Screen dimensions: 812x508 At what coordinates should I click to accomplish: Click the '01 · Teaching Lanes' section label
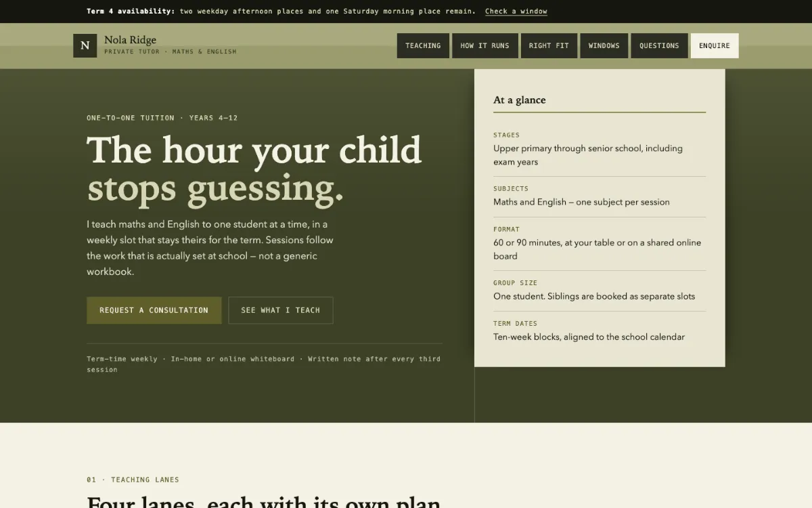(x=133, y=480)
